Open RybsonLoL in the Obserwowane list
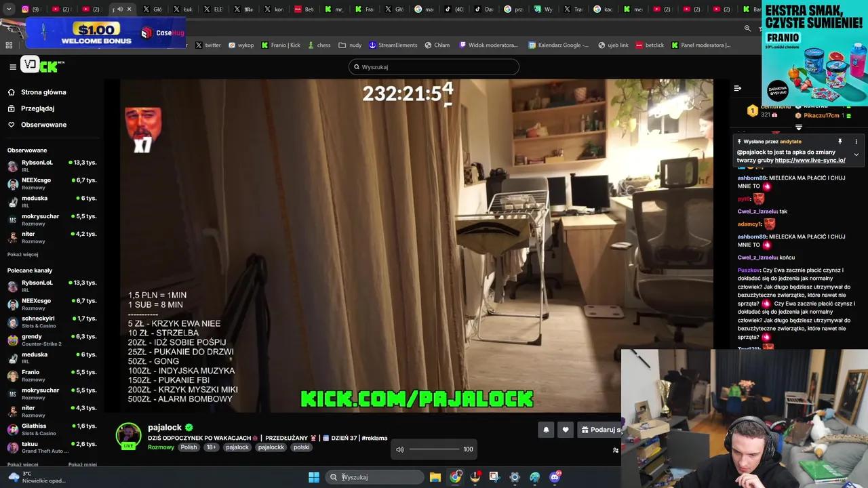Image resolution: width=868 pixels, height=488 pixels. (52, 165)
